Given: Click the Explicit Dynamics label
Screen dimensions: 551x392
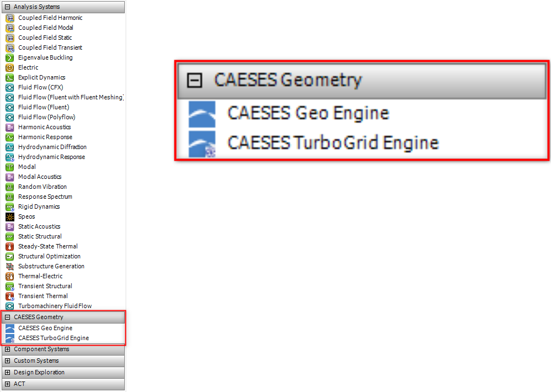Looking at the screenshot, I should pos(42,77).
